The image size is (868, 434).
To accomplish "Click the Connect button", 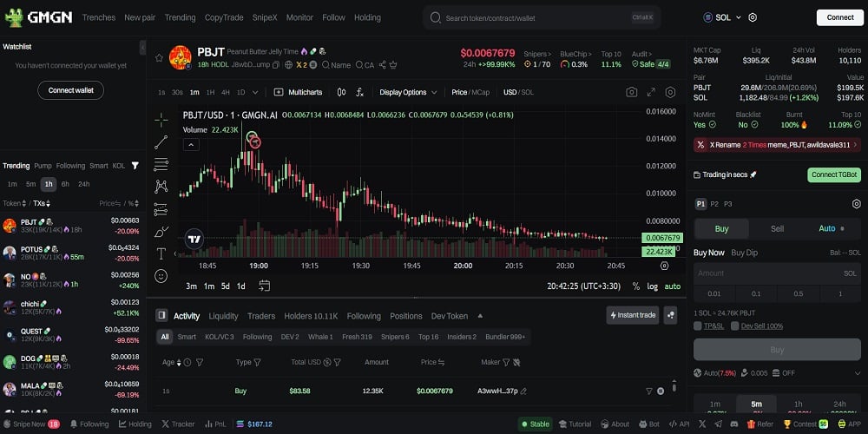I will (x=839, y=17).
